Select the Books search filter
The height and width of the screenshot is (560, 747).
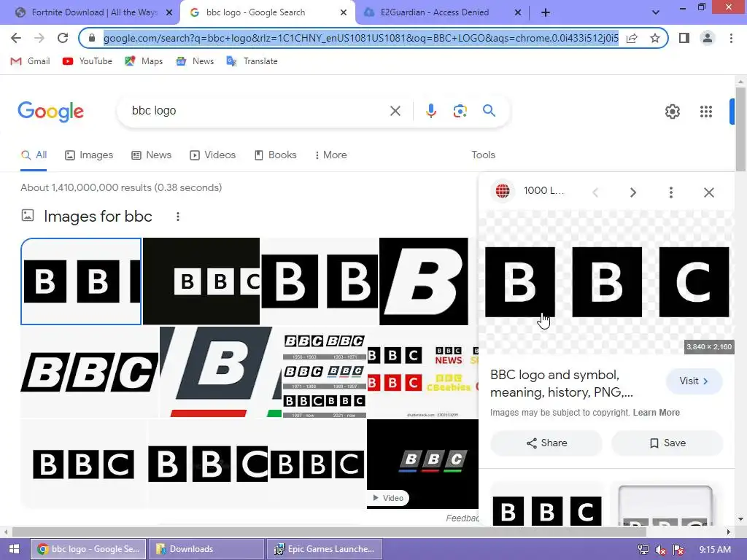click(275, 155)
